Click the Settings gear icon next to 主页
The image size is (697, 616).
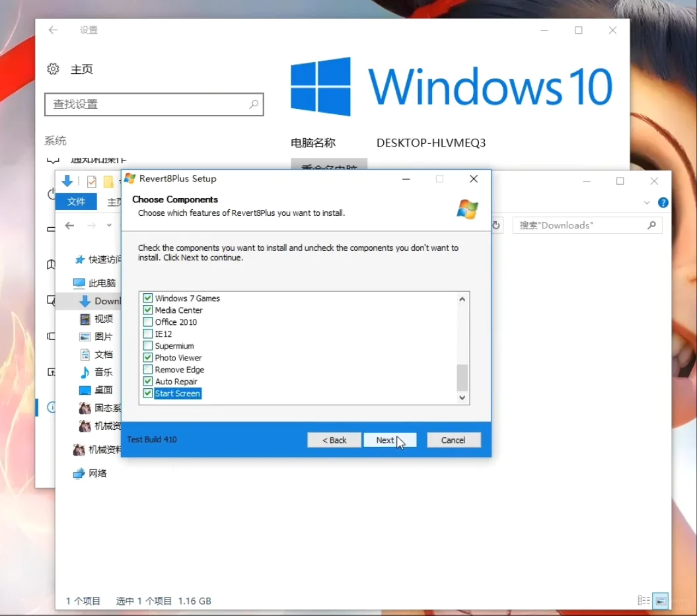53,68
